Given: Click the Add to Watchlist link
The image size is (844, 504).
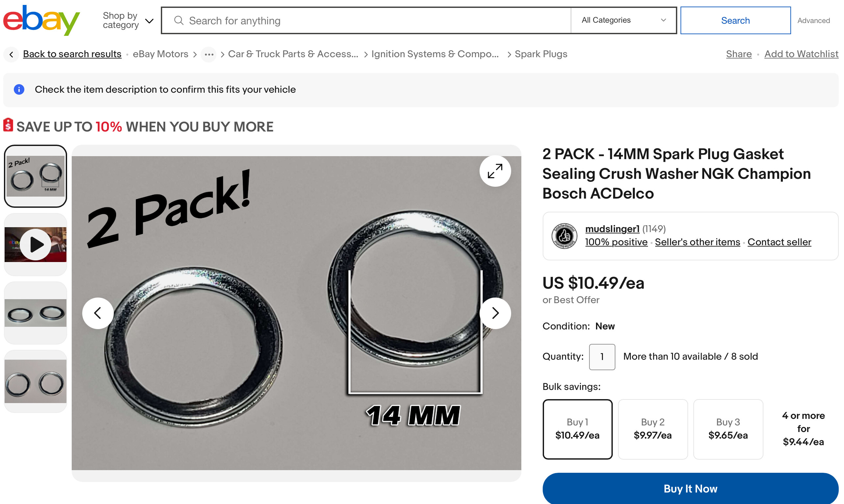Looking at the screenshot, I should point(801,54).
